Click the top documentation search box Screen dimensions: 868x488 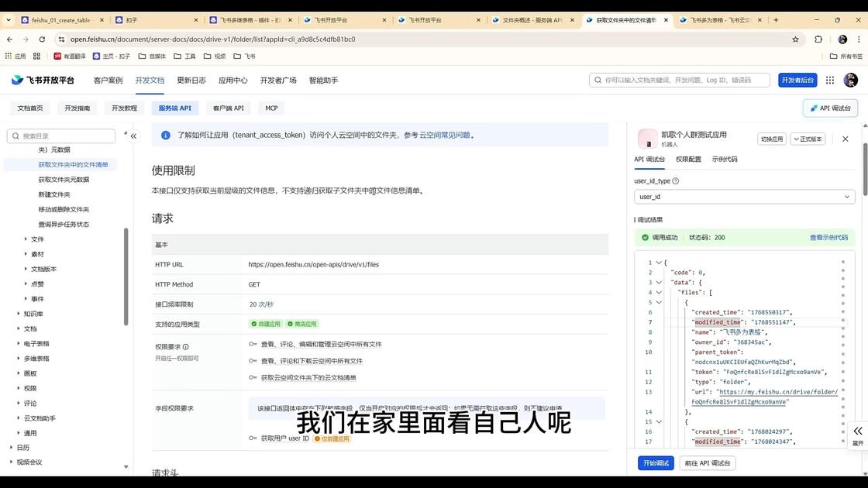point(679,81)
